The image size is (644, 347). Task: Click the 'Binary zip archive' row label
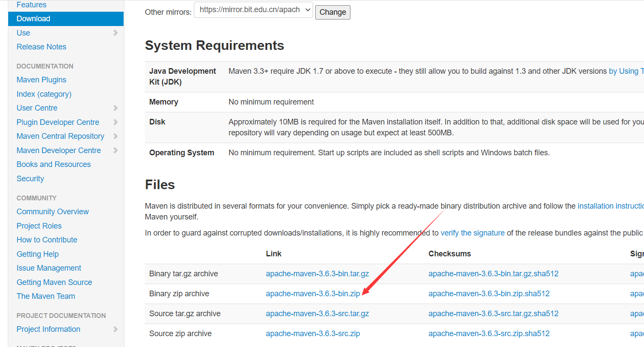[x=179, y=294]
